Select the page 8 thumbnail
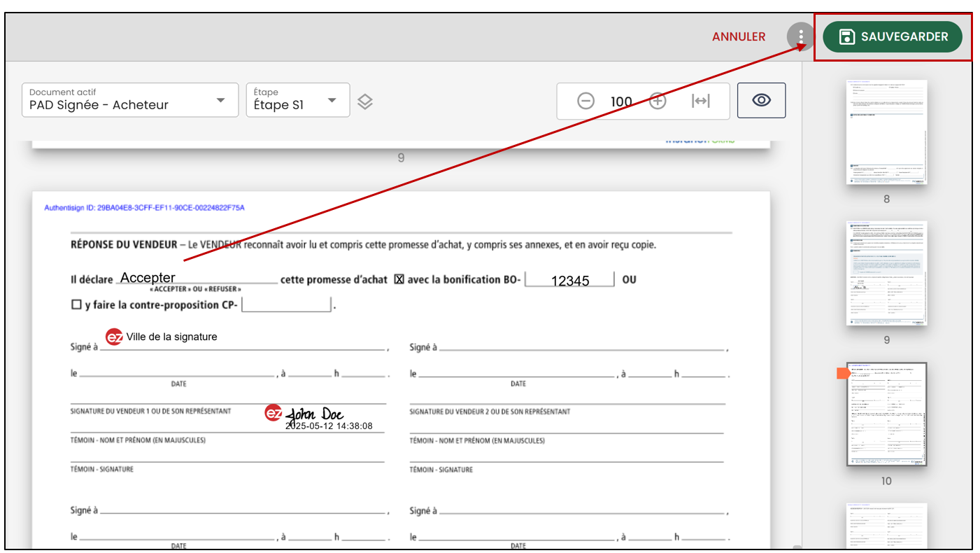 [886, 132]
